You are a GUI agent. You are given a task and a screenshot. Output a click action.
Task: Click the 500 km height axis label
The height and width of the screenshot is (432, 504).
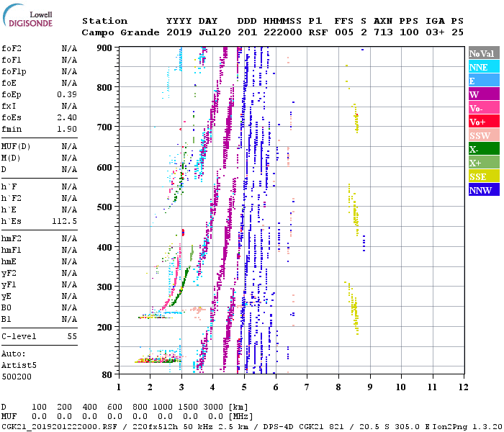coord(104,207)
